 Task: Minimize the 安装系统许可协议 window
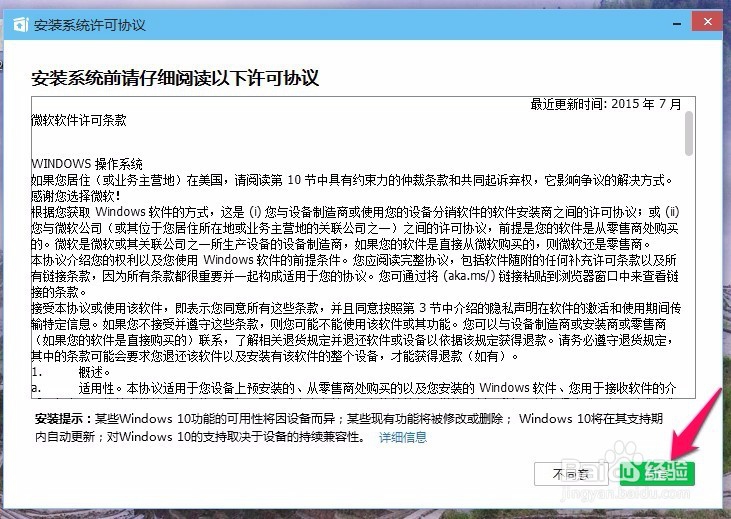click(677, 23)
